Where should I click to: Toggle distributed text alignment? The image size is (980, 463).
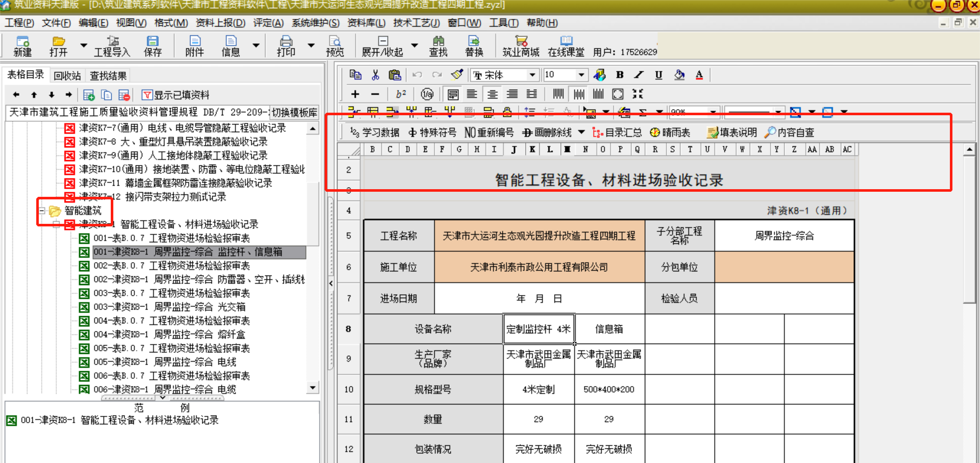[532, 94]
